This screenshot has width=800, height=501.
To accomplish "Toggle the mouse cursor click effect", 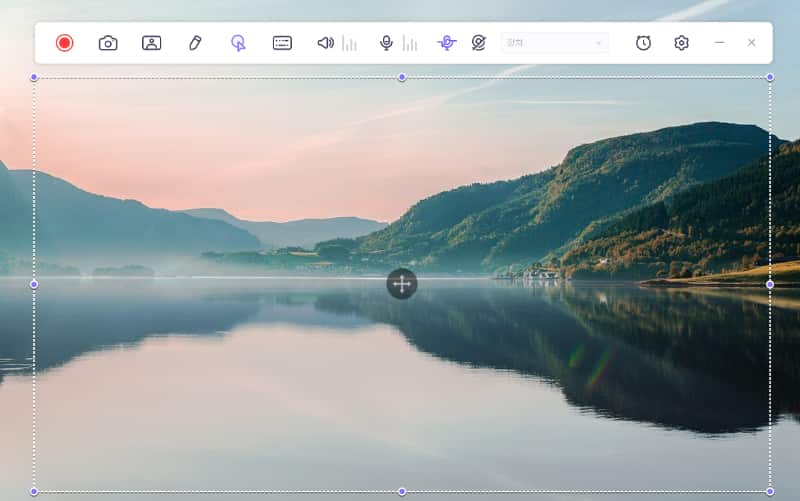I will tap(238, 43).
